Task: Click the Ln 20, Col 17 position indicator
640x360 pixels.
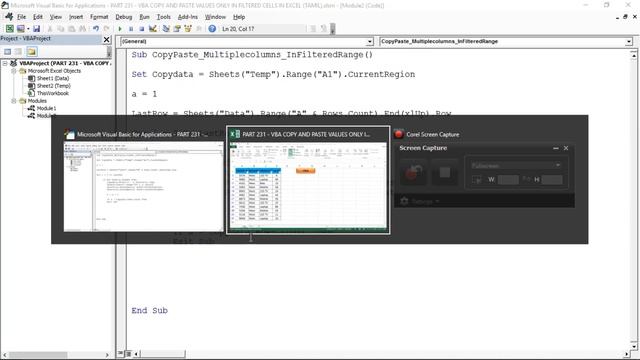Action: click(238, 29)
